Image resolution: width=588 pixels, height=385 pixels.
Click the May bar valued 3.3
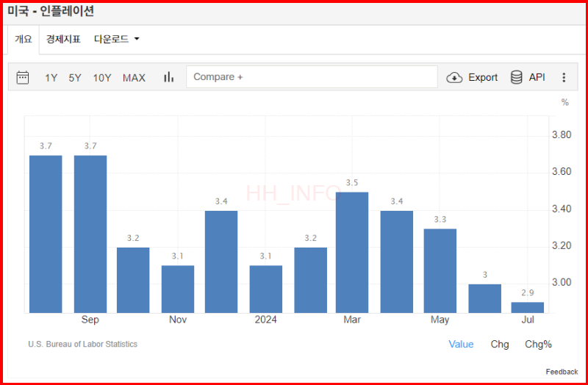pyautogui.click(x=440, y=270)
